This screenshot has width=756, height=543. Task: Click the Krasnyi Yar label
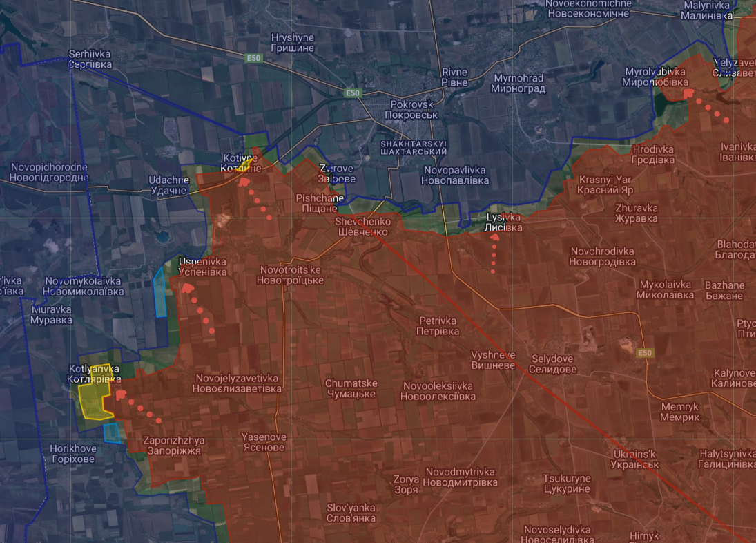point(605,184)
